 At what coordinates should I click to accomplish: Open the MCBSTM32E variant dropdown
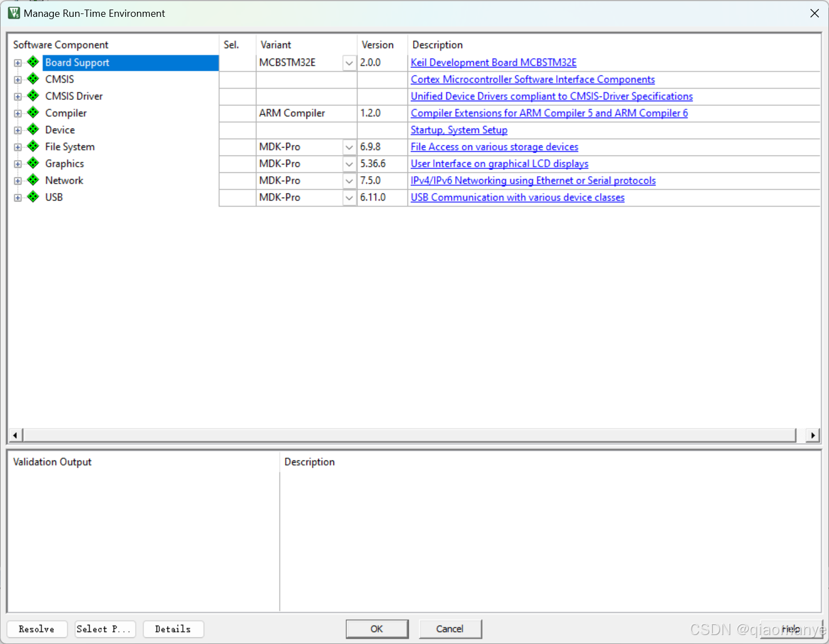click(349, 63)
